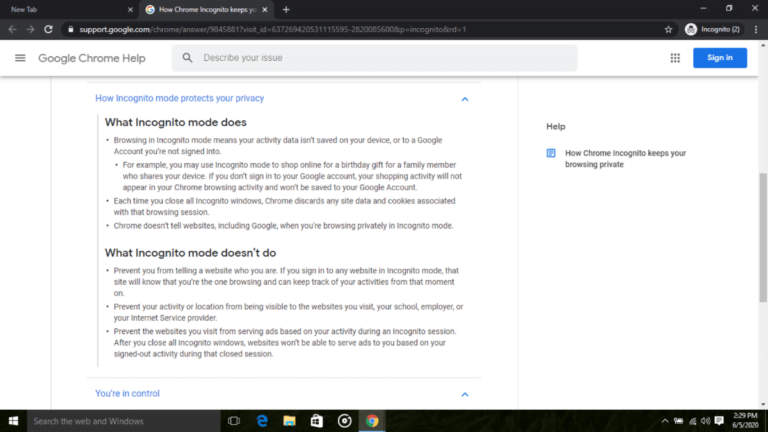Open the Google Chrome Help hamburger menu
This screenshot has width=768, height=432.
(20, 58)
